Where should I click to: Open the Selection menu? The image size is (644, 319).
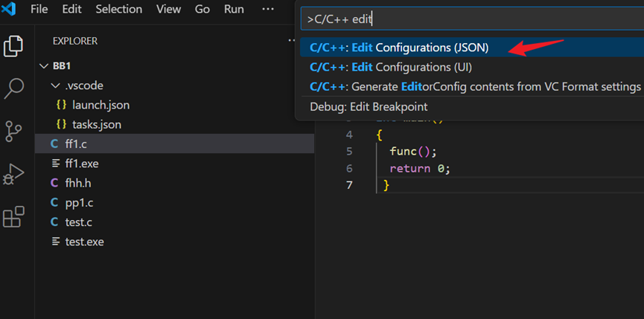pyautogui.click(x=119, y=9)
